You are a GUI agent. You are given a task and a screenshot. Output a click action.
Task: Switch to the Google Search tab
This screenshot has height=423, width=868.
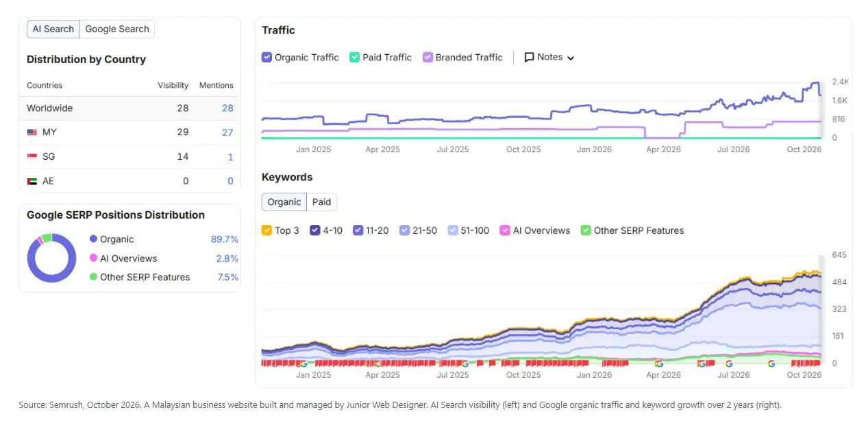coord(117,29)
